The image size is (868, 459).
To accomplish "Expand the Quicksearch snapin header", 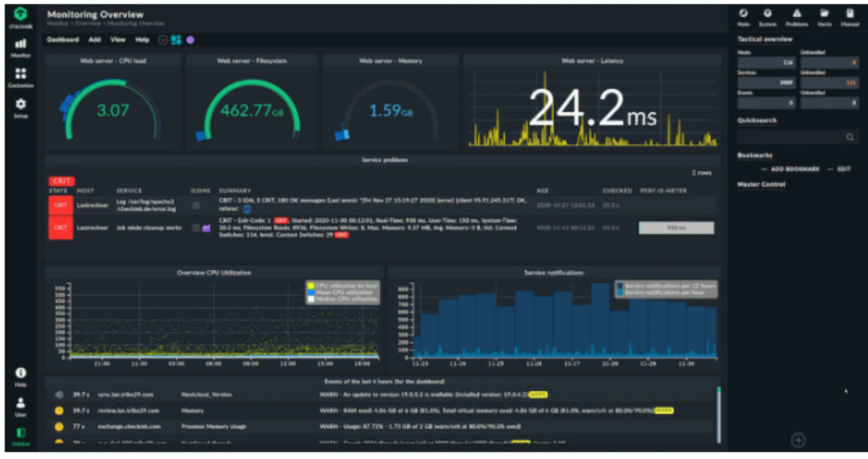I will (757, 120).
